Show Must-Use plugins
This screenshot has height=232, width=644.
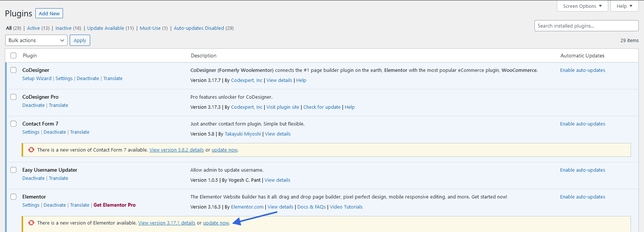[150, 28]
